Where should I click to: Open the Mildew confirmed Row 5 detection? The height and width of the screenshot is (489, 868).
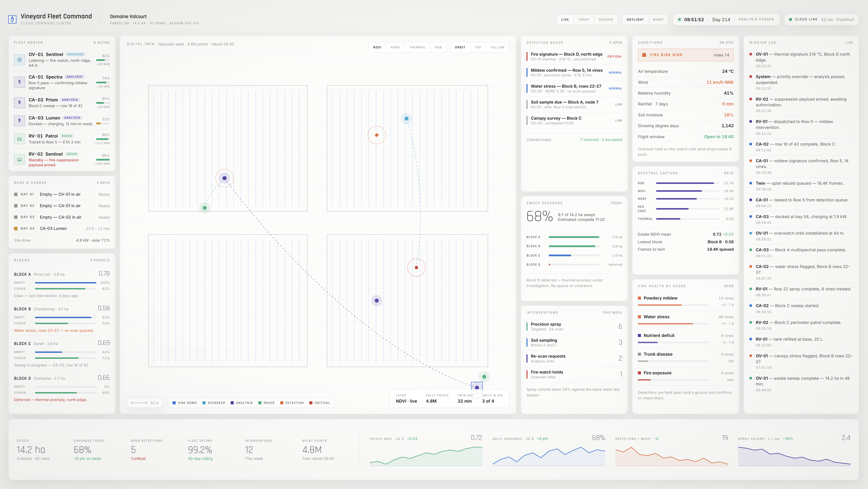pos(574,72)
